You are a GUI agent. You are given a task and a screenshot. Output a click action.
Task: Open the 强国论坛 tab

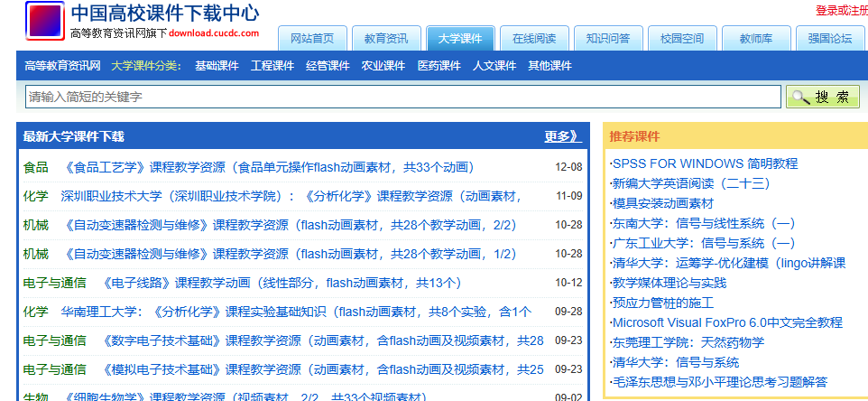point(829,39)
